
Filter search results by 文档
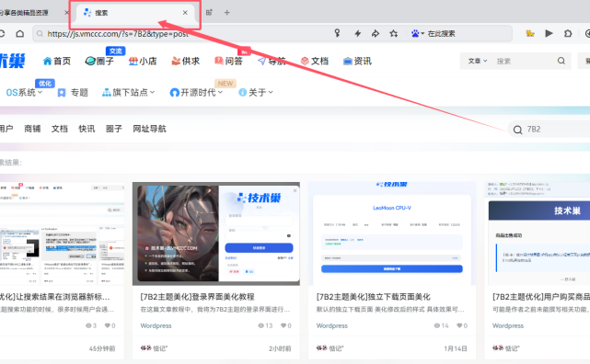pyautogui.click(x=60, y=129)
